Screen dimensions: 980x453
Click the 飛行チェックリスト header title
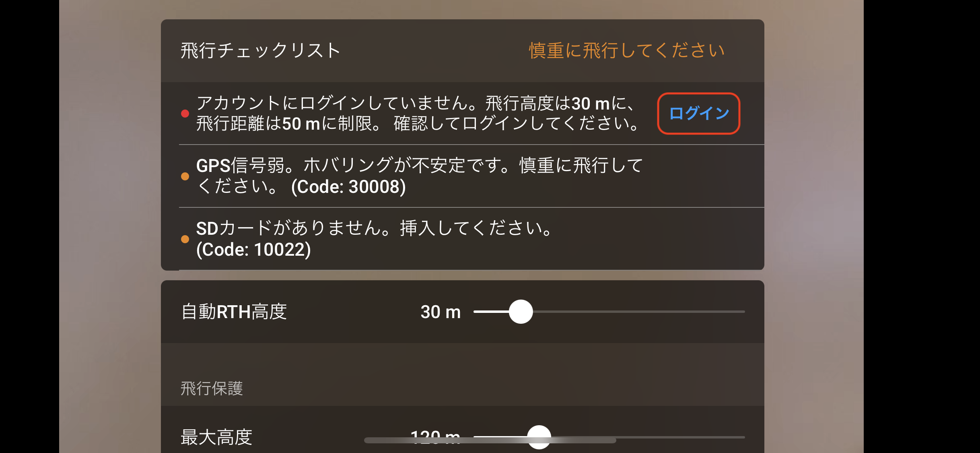(261, 51)
